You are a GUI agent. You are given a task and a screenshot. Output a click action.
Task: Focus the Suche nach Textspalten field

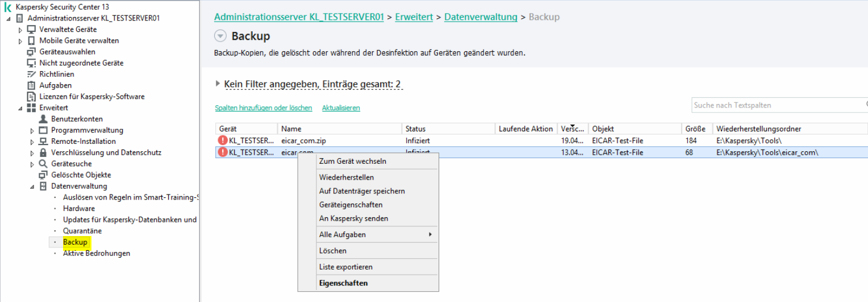(777, 105)
